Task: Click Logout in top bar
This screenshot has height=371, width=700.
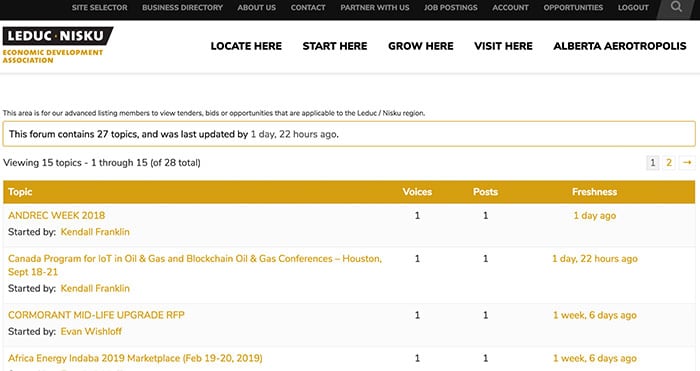Action: [633, 8]
